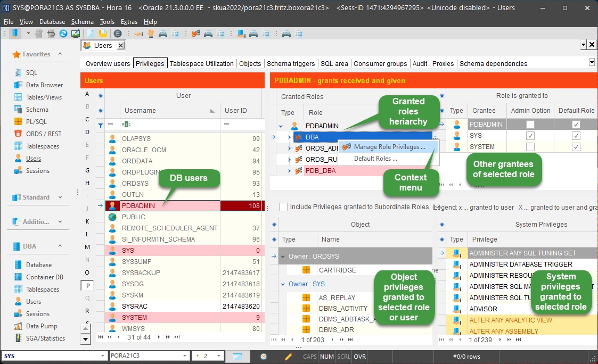
Task: Open SGA/Statistics in DBA sidebar
Action: pyautogui.click(x=45, y=338)
